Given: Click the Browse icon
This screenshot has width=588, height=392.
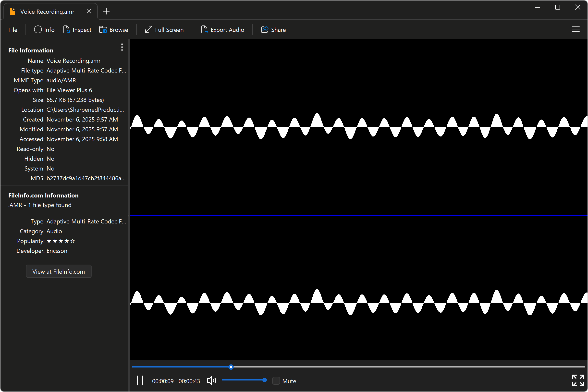Looking at the screenshot, I should click(x=104, y=29).
